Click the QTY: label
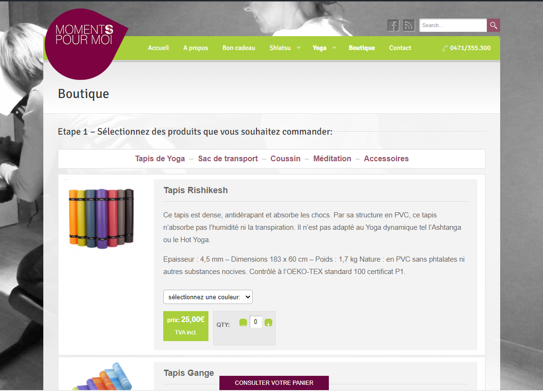Screen dimensions: 543x392 tap(223, 325)
